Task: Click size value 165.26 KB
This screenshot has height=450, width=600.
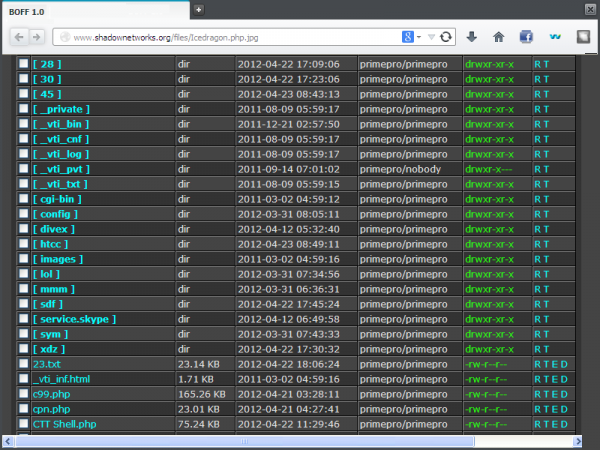Action: click(202, 394)
